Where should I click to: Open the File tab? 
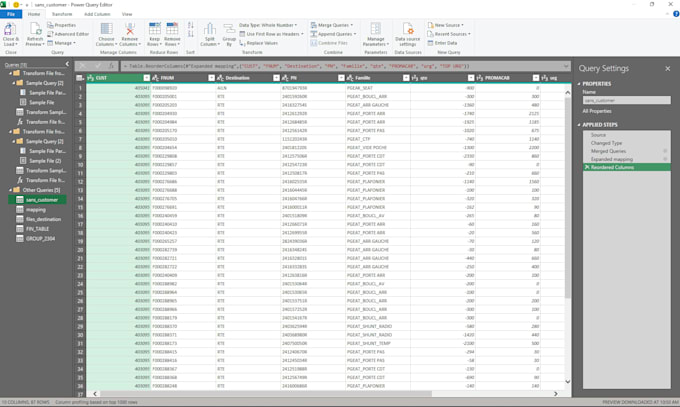[x=11, y=14]
